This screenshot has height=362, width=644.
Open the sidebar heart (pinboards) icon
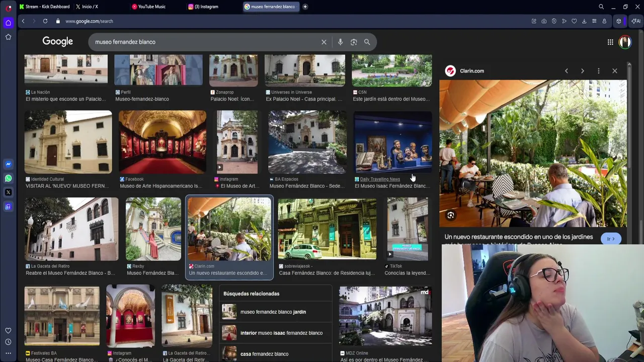[x=8, y=330]
